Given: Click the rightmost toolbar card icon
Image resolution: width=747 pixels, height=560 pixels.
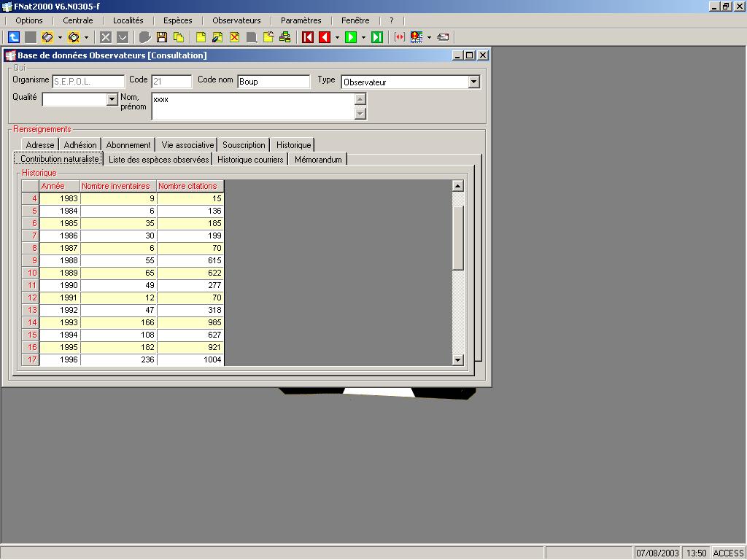Looking at the screenshot, I should point(443,37).
